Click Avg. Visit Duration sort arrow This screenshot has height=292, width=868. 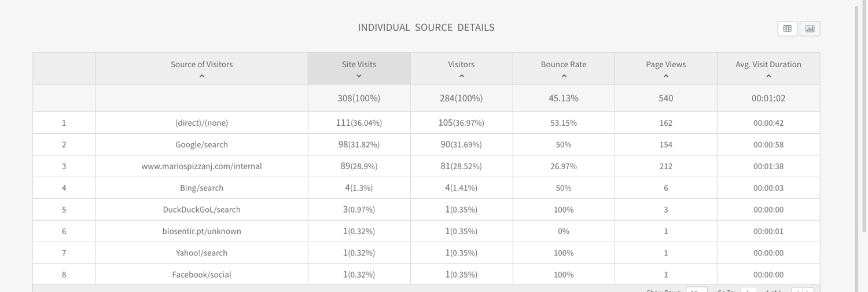click(x=768, y=76)
